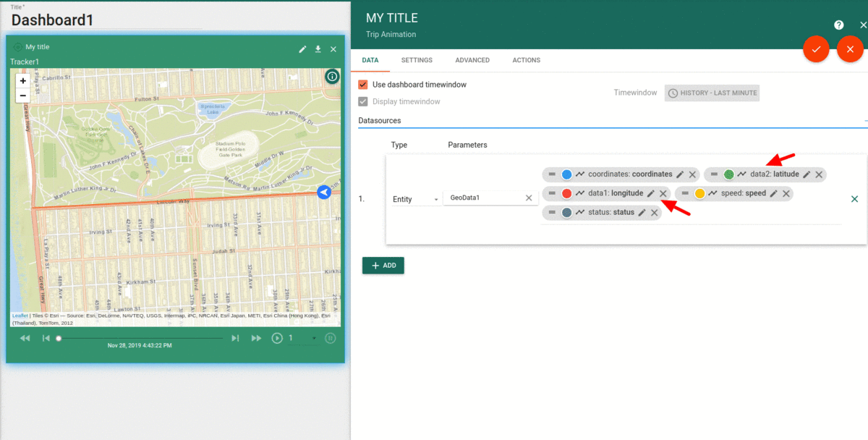Viewport: 868px width, 440px height.
Task: Toggle Use dashboard timewindow checkbox
Action: click(363, 85)
